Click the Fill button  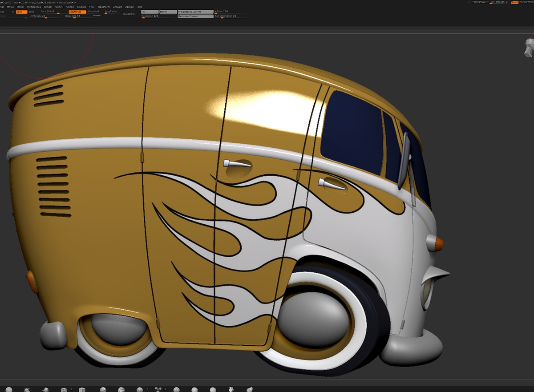tap(150, 12)
